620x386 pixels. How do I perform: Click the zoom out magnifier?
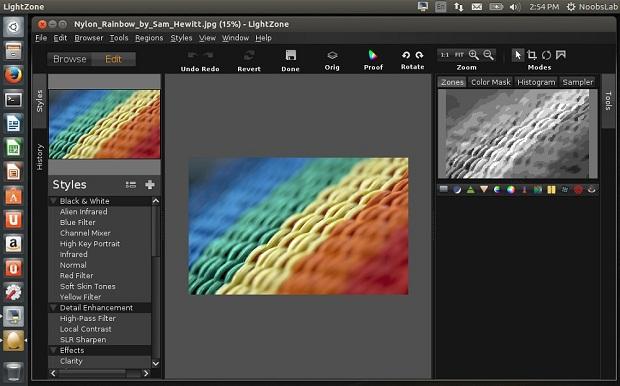pos(488,55)
